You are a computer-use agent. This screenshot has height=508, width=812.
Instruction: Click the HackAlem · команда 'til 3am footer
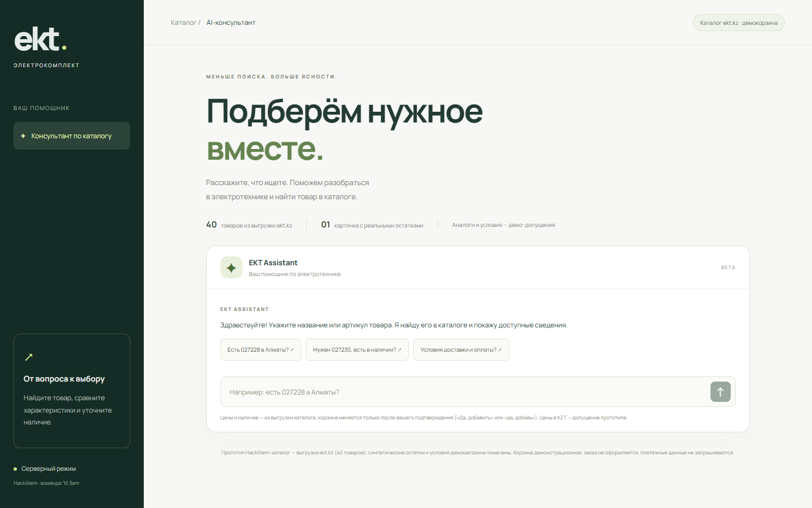pos(46,483)
